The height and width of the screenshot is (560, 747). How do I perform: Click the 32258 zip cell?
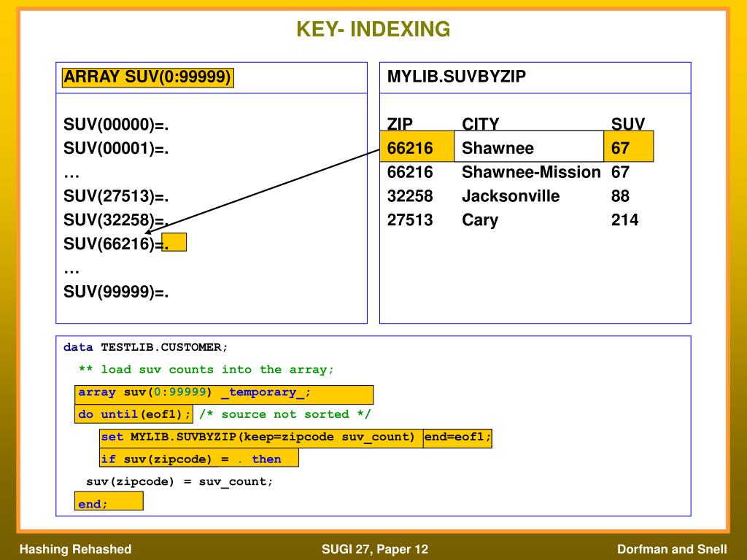410,195
